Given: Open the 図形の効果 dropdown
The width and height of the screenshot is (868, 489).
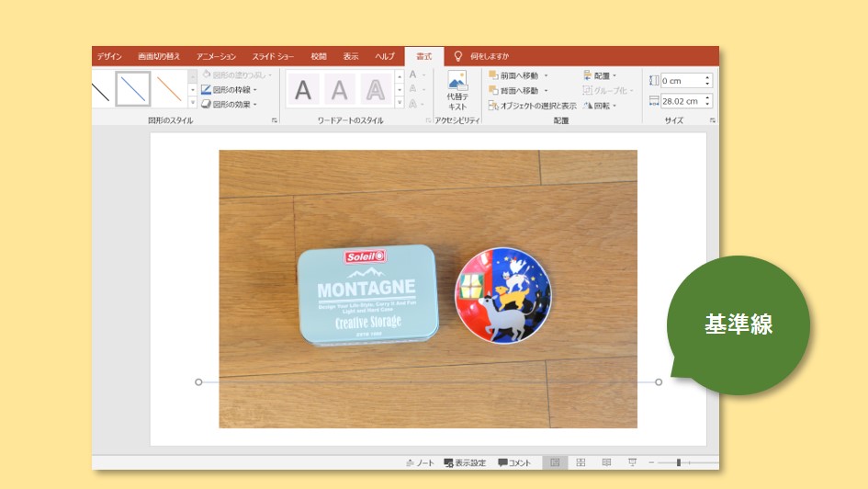Looking at the screenshot, I should click(254, 105).
